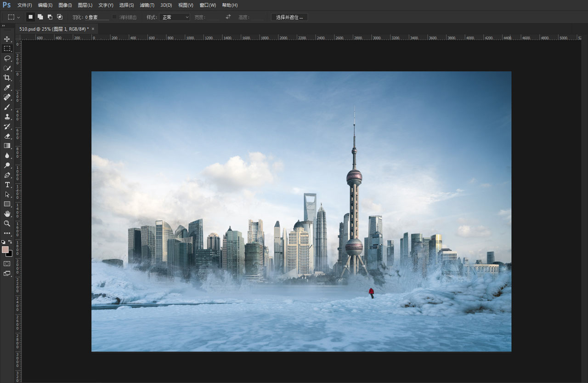Select the Horizontal Type tool

(x=7, y=184)
